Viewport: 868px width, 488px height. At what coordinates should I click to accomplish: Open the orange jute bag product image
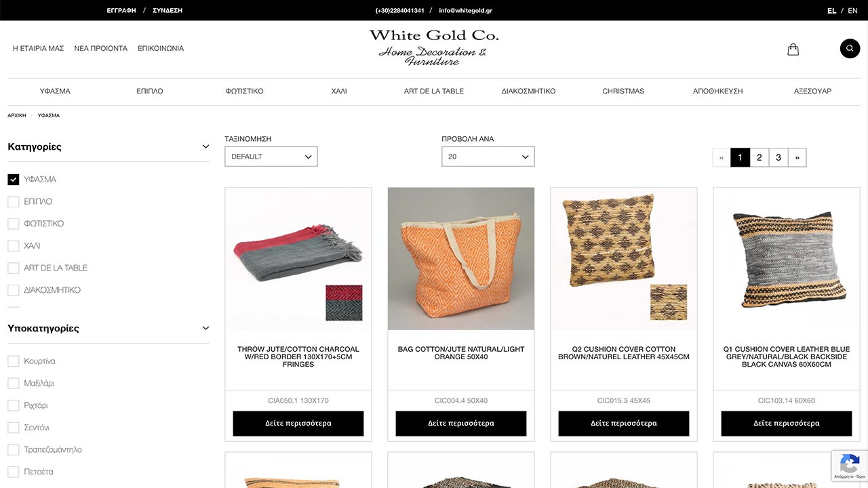click(x=461, y=259)
